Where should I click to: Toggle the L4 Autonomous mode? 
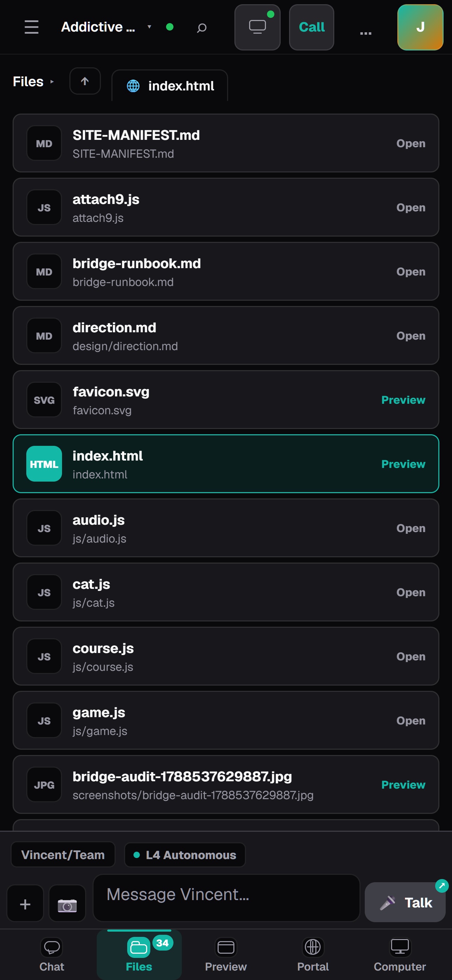coord(185,855)
